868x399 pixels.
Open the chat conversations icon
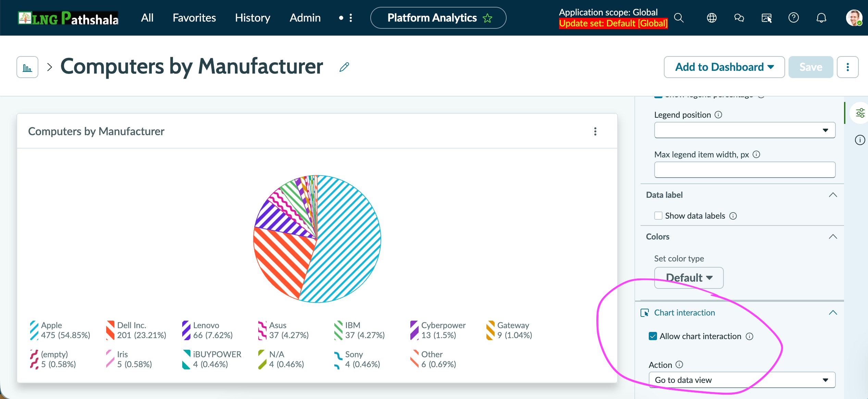pos(739,18)
